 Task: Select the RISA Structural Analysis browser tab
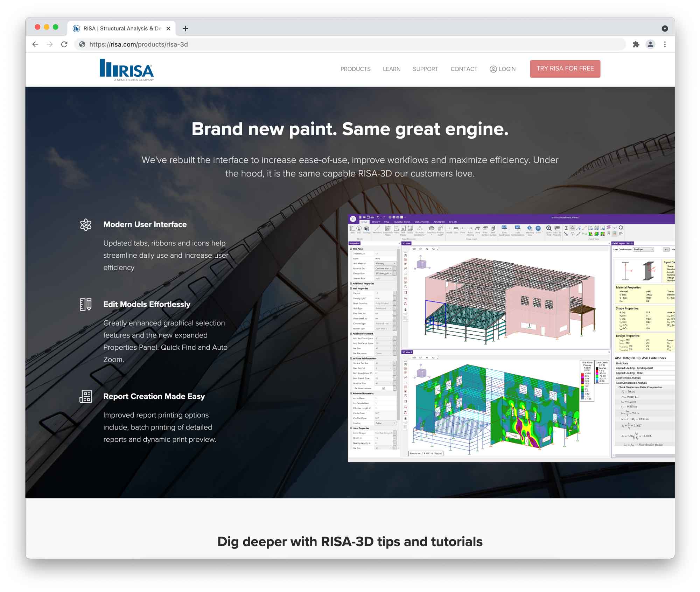pos(121,28)
